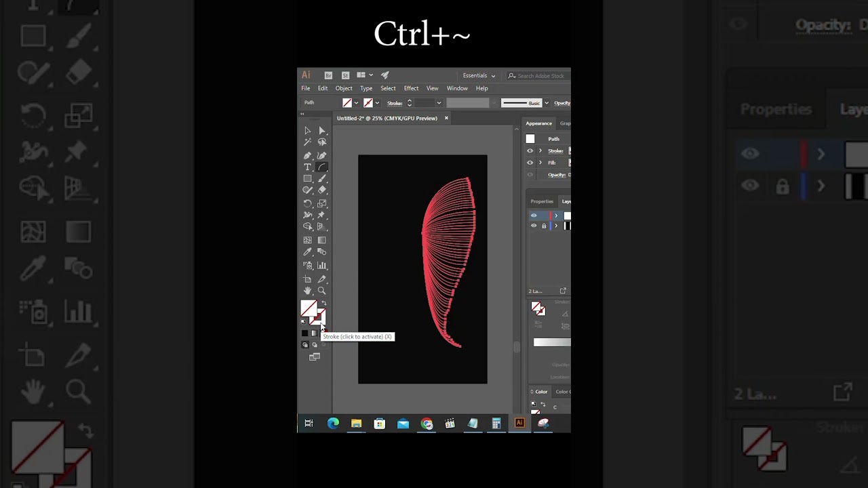Viewport: 868px width, 488px height.
Task: Select the Direct Selection tool
Action: click(x=322, y=130)
